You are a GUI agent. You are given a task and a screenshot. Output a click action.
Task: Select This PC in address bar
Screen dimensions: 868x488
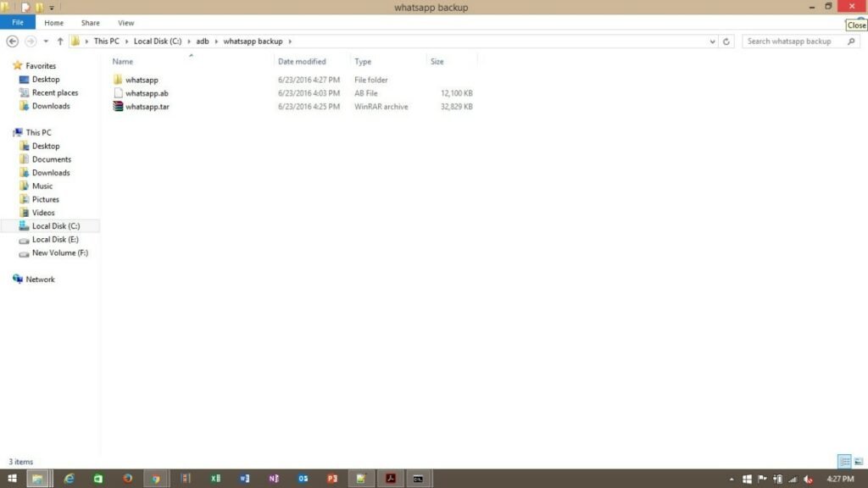pos(106,41)
